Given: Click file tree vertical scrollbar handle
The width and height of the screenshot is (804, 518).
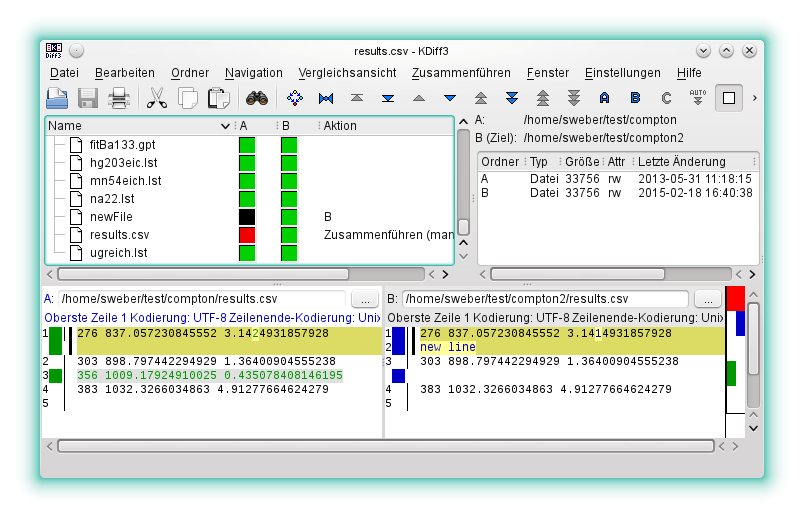Looking at the screenshot, I should tap(464, 226).
